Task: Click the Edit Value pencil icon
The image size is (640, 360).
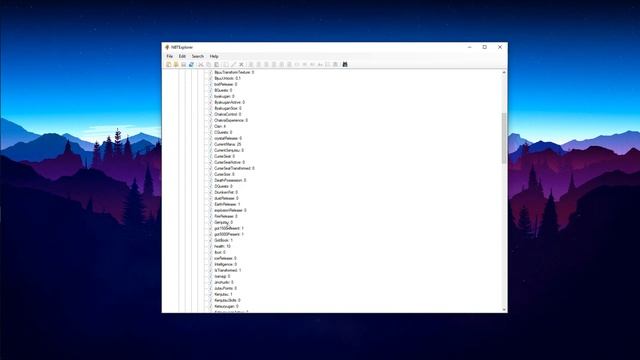Action: tap(233, 64)
